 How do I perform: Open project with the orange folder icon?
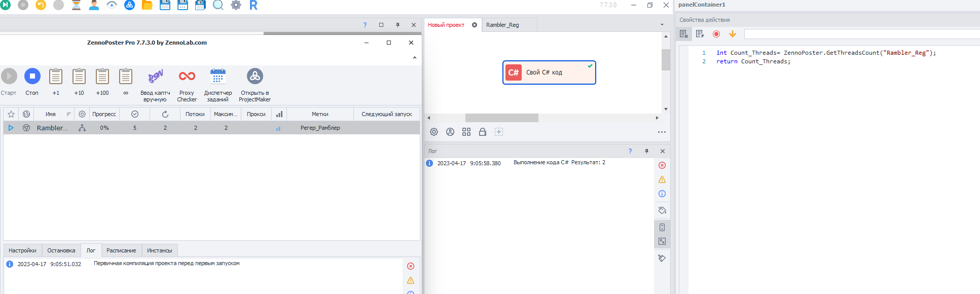147,5
